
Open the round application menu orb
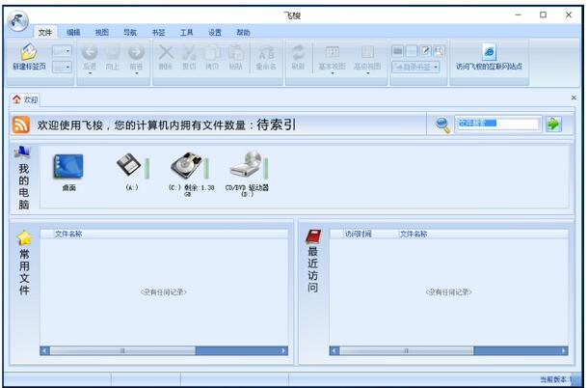[x=17, y=20]
